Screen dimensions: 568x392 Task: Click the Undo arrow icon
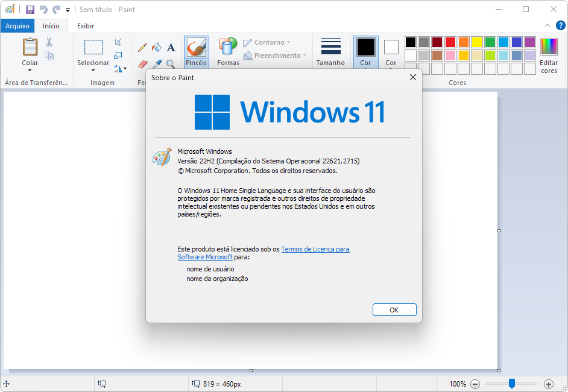[x=43, y=10]
